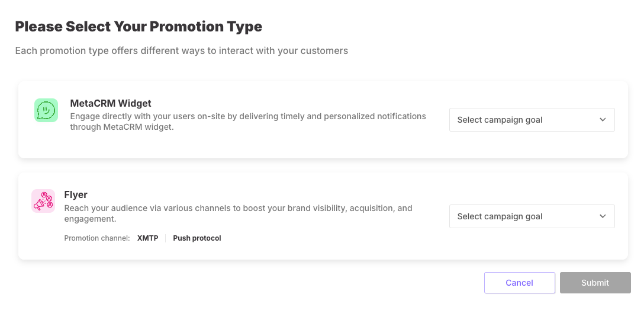Select the XMTP promotion channel label
The image size is (644, 310).
(x=148, y=238)
